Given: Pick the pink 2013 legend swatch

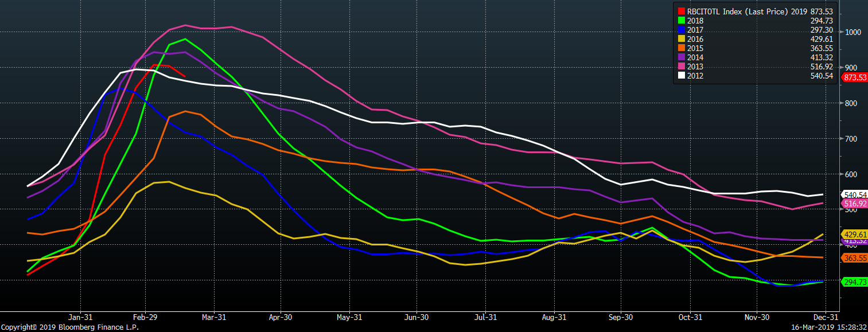Looking at the screenshot, I should [681, 67].
